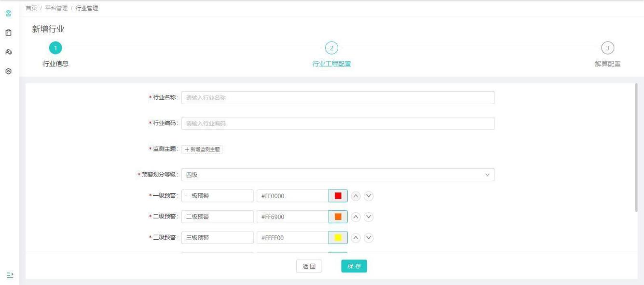Click the signal monitoring icon in sidebar
The height and width of the screenshot is (285, 644).
[x=9, y=14]
